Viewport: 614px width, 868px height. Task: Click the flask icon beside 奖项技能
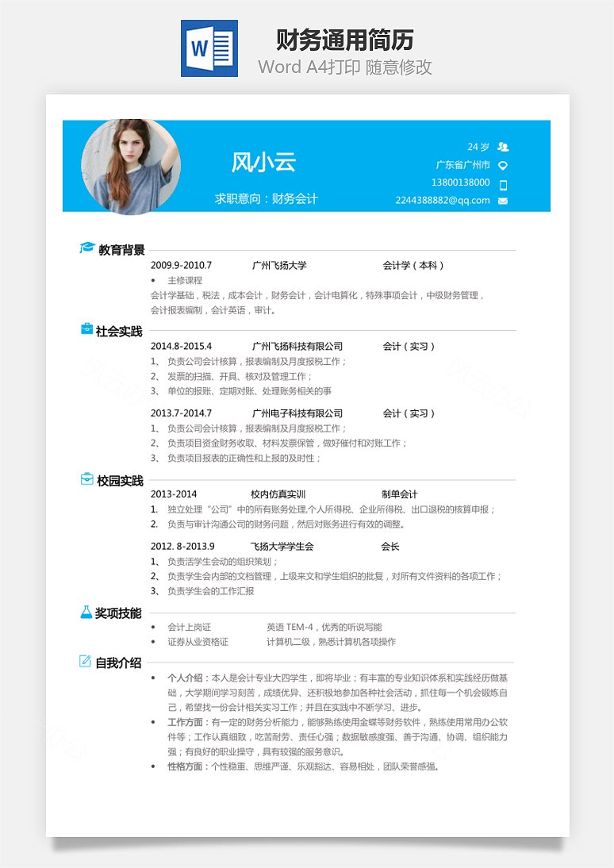coord(86,612)
